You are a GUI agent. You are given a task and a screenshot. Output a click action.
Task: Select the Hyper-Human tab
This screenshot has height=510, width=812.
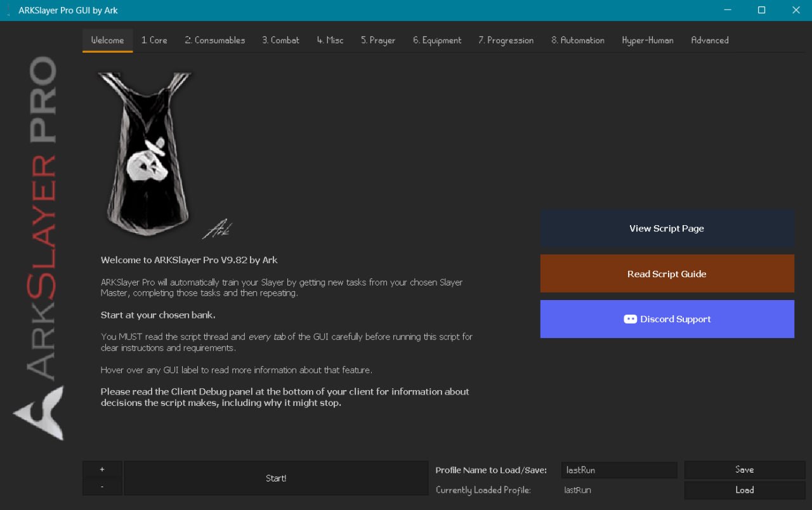[648, 40]
